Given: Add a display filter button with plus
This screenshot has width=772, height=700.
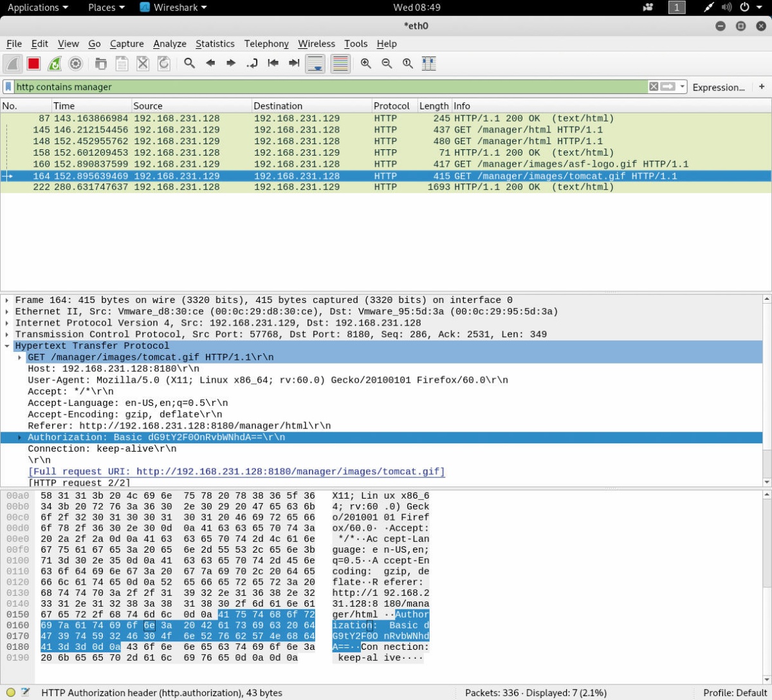Looking at the screenshot, I should click(x=762, y=87).
